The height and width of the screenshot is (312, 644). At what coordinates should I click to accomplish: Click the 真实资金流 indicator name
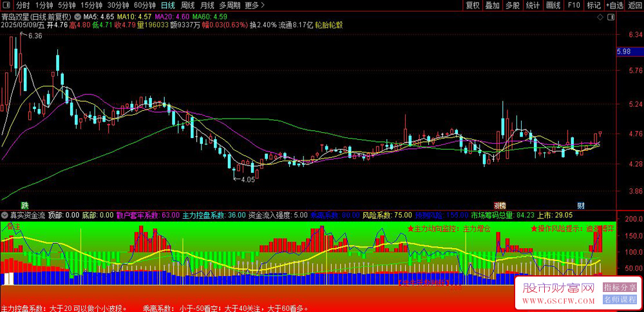(x=28, y=215)
